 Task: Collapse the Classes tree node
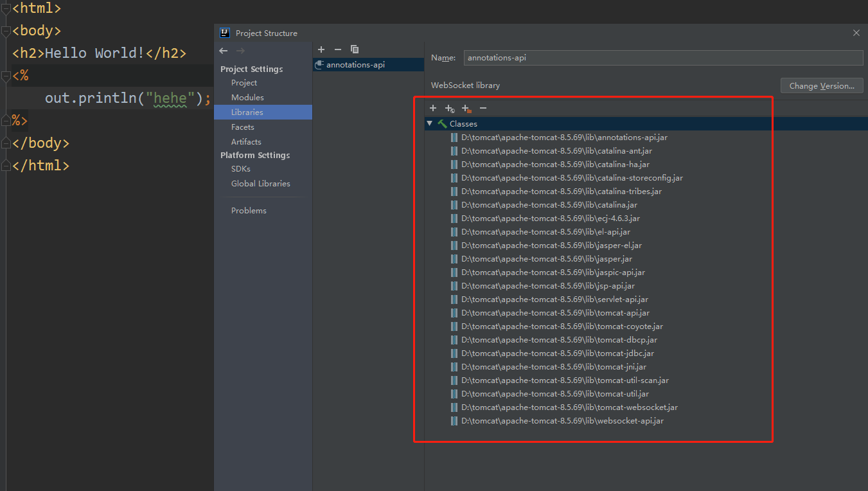pos(430,123)
